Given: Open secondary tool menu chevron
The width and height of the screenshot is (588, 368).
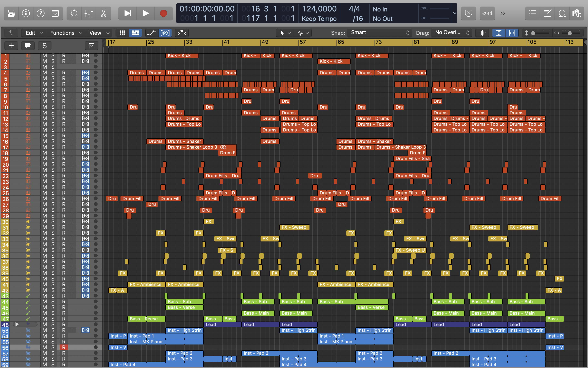Looking at the screenshot, I should [307, 33].
